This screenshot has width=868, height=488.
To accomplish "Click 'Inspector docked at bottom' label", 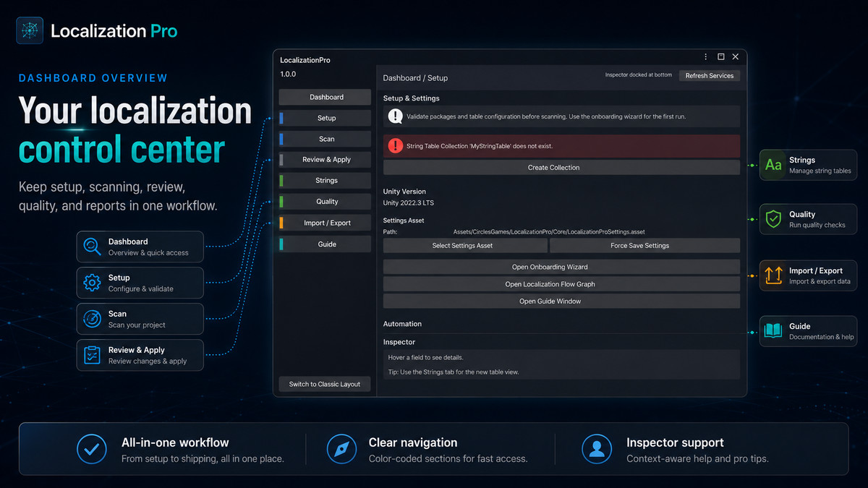I will tap(638, 75).
